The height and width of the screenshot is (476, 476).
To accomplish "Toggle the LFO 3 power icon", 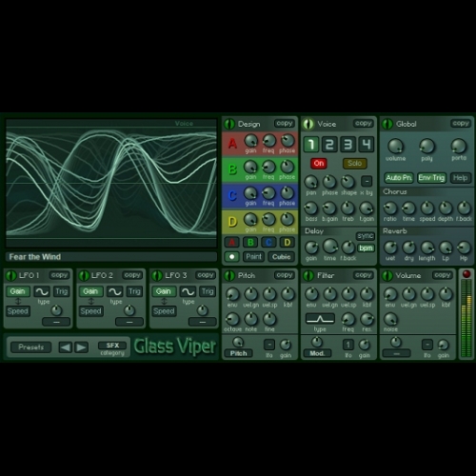I will click(x=157, y=275).
